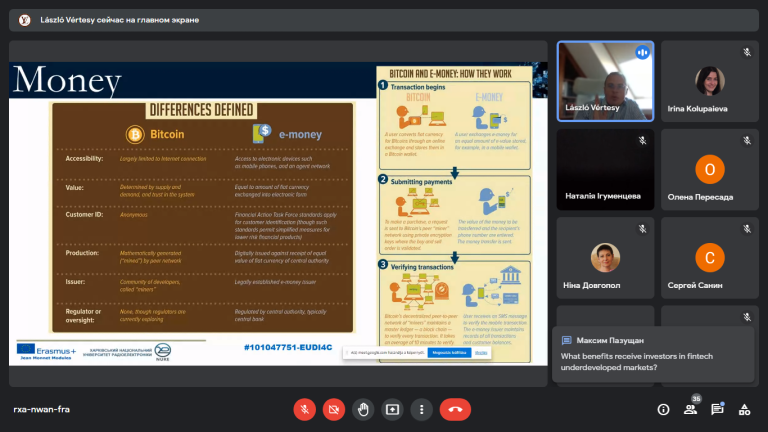Click the Transaction begins step heading
768x432 pixels.
[x=418, y=87]
